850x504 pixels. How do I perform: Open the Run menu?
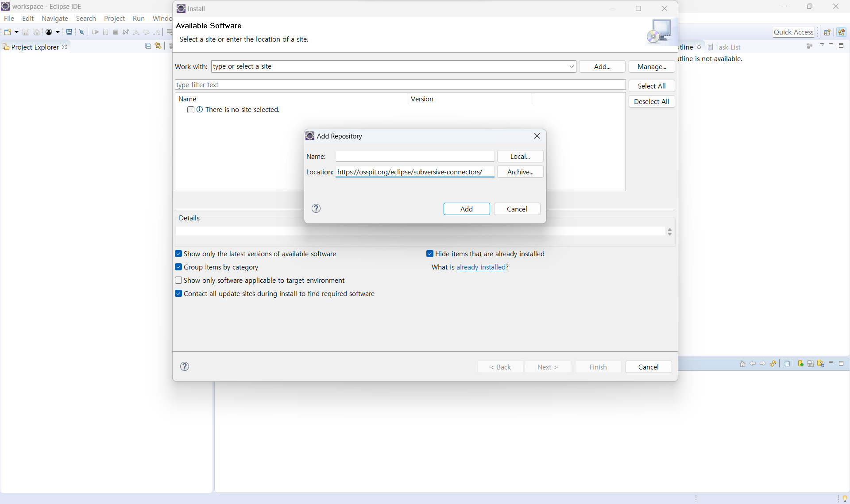pyautogui.click(x=139, y=18)
